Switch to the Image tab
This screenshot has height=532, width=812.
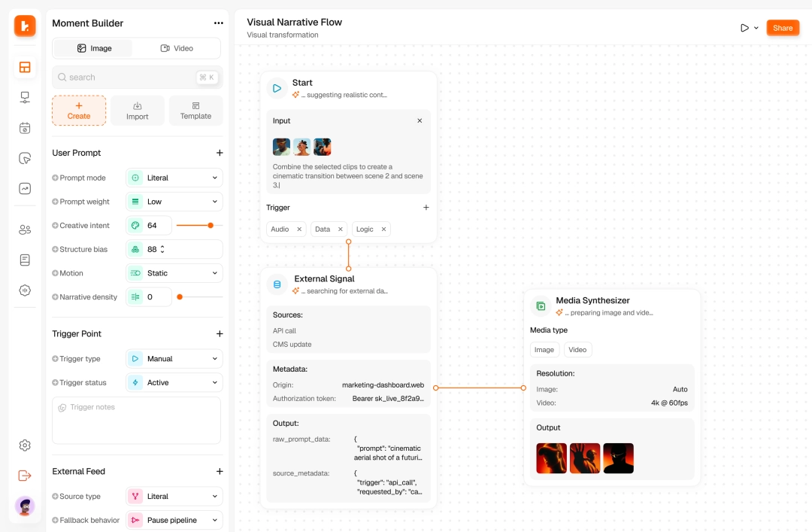94,48
